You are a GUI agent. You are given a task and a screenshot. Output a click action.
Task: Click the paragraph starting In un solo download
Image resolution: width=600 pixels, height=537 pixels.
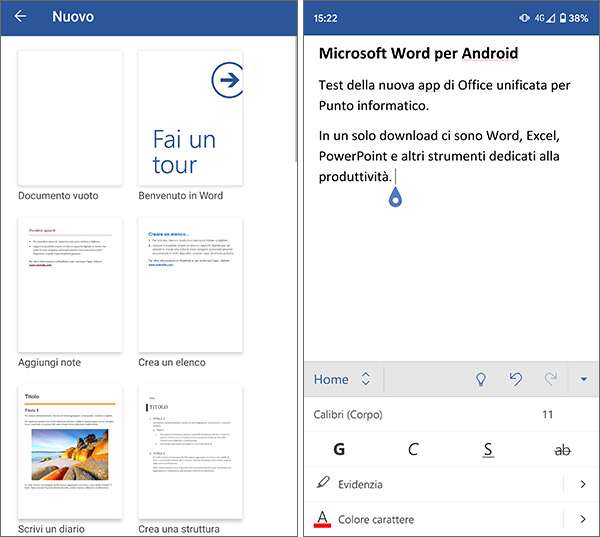tap(439, 156)
